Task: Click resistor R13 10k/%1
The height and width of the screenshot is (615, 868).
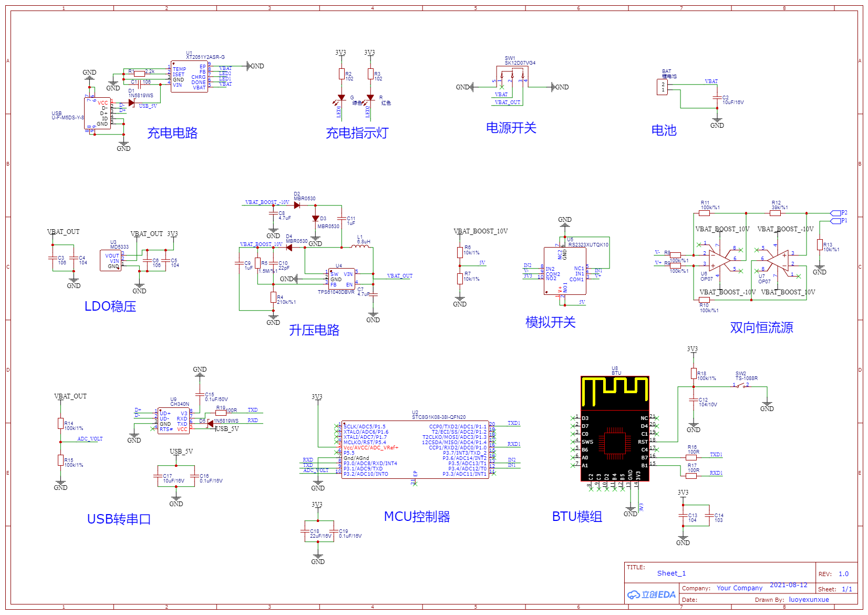Action: click(x=820, y=244)
